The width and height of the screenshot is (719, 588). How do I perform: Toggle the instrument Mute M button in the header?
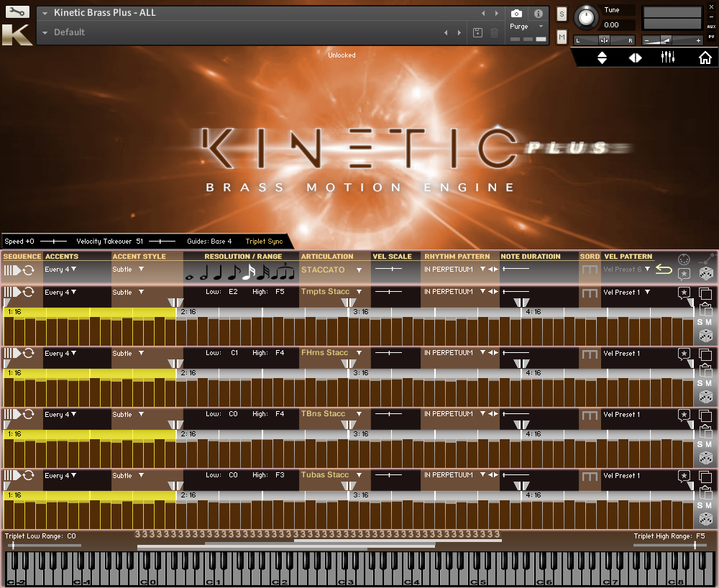(562, 36)
